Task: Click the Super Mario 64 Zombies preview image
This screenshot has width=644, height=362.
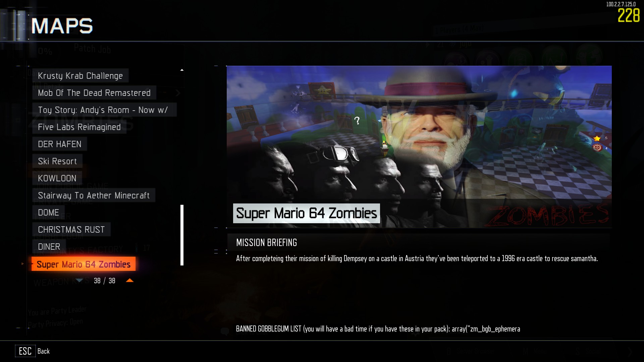Action: click(x=419, y=147)
